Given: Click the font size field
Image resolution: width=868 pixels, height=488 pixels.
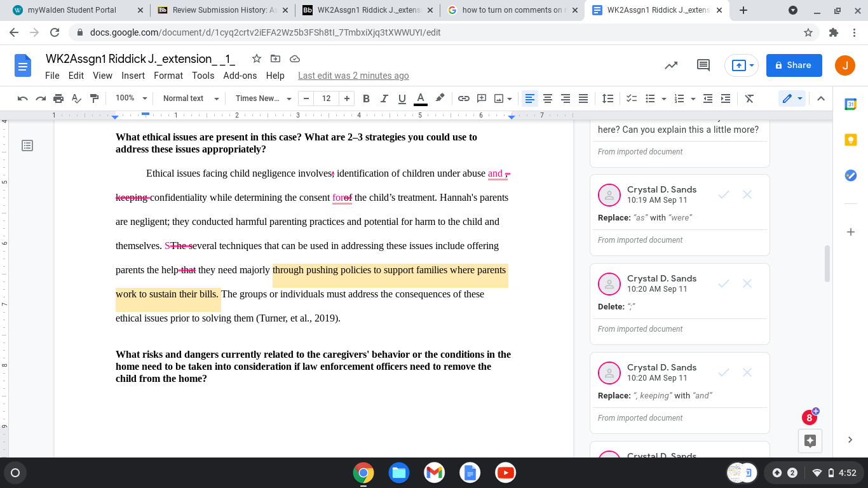Looking at the screenshot, I should point(327,98).
